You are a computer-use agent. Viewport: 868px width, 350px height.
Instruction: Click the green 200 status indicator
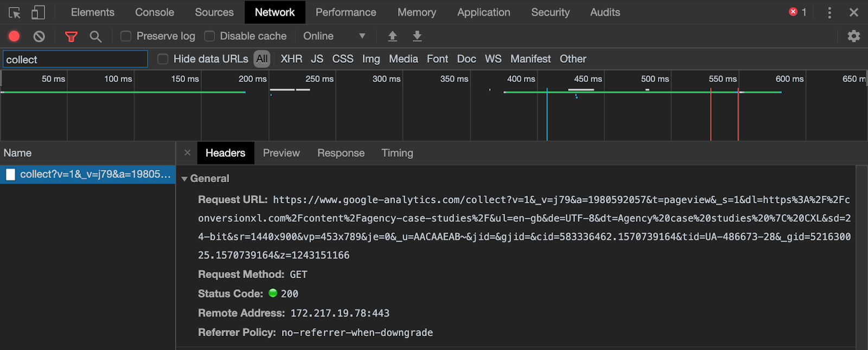pyautogui.click(x=273, y=293)
